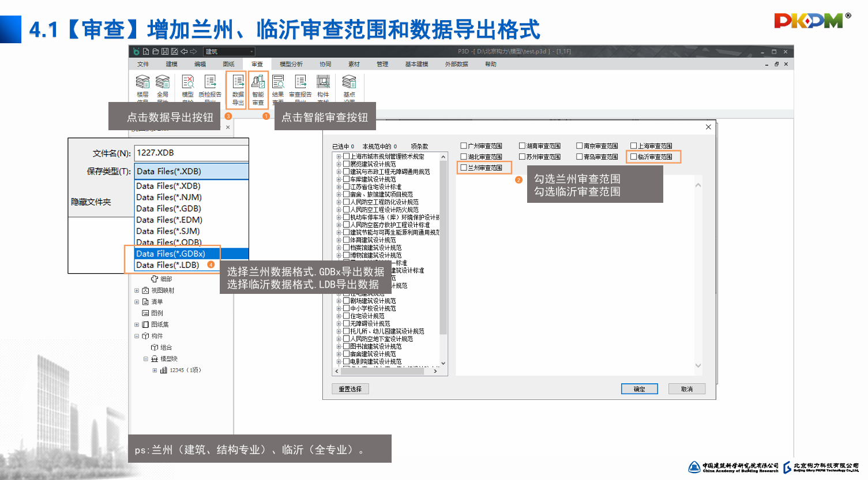The width and height of the screenshot is (868, 480).
Task: Click the 重置选择 button
Action: 350,389
